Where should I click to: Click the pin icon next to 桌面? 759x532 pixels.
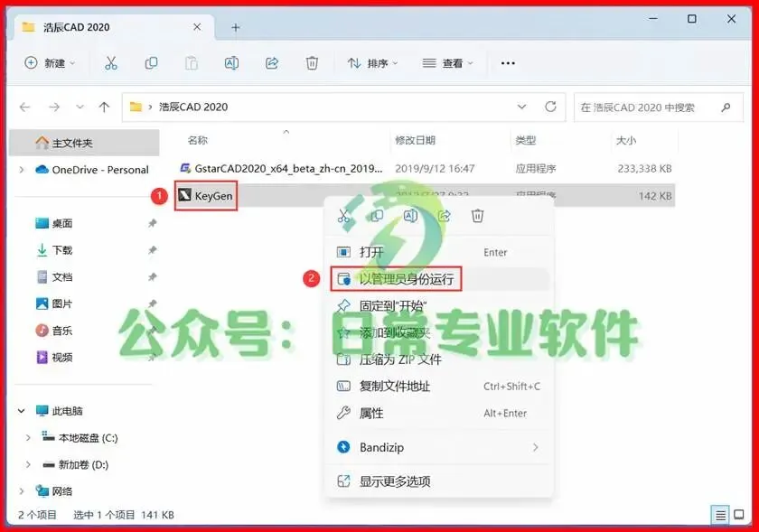pyautogui.click(x=153, y=223)
